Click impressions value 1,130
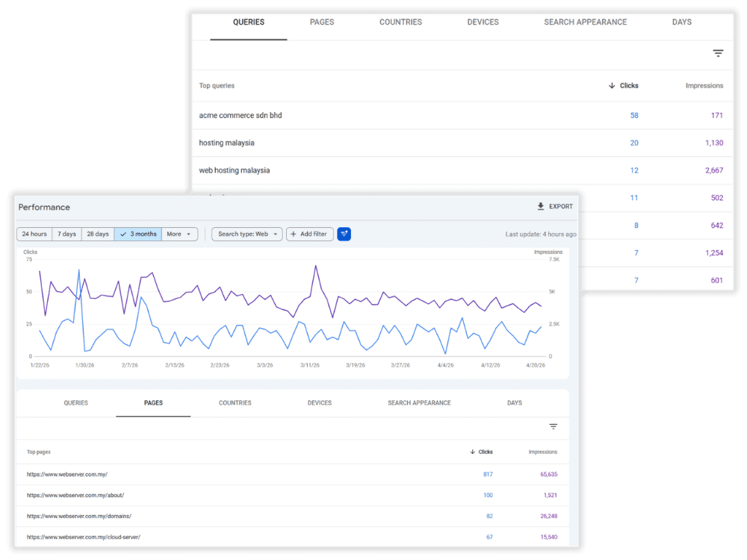747x560 pixels. click(714, 143)
